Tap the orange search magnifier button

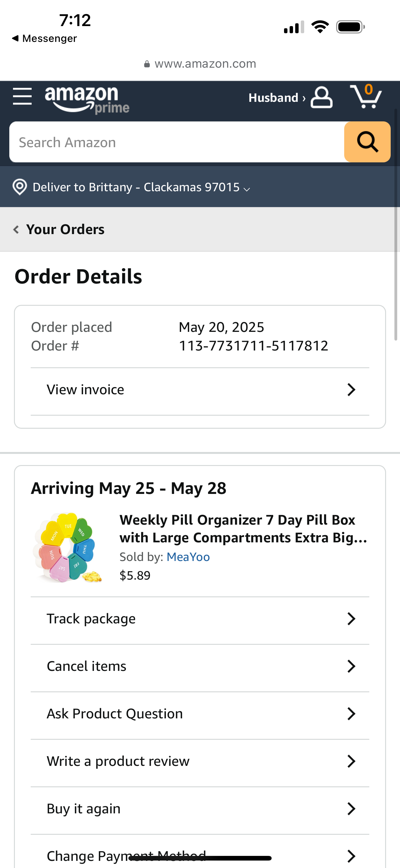click(367, 142)
